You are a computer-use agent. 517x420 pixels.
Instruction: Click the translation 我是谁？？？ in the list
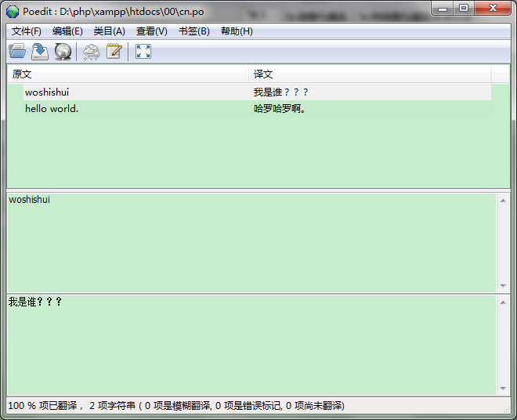[281, 92]
